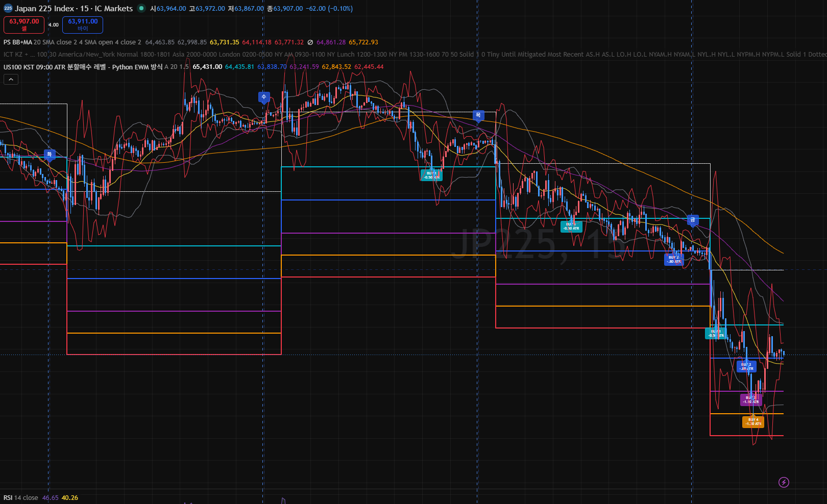The height and width of the screenshot is (504, 827).
Task: Click the purple lightning replay icon
Action: click(x=784, y=482)
